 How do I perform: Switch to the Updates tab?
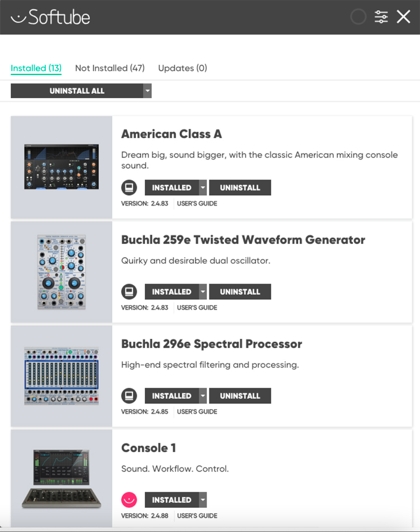(182, 68)
